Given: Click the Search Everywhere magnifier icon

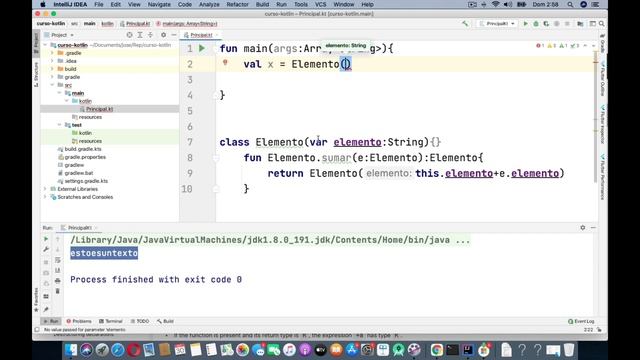Looking at the screenshot, I should click(602, 24).
